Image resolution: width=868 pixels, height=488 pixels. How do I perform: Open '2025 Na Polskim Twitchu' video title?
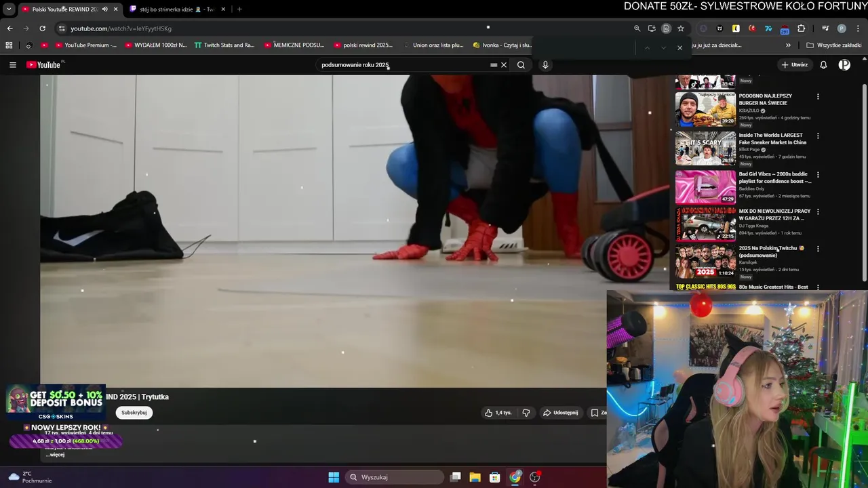tap(771, 251)
